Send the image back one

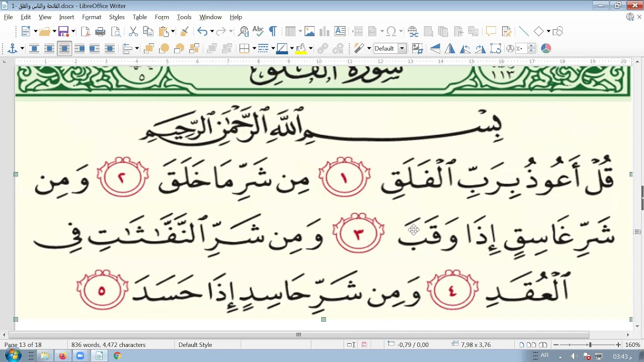(x=179, y=49)
